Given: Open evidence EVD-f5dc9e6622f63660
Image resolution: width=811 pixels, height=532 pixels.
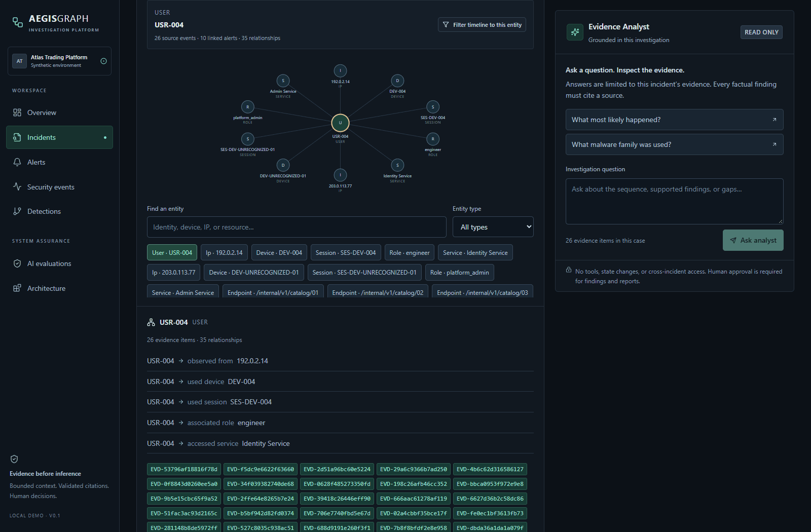Looking at the screenshot, I should pos(261,469).
